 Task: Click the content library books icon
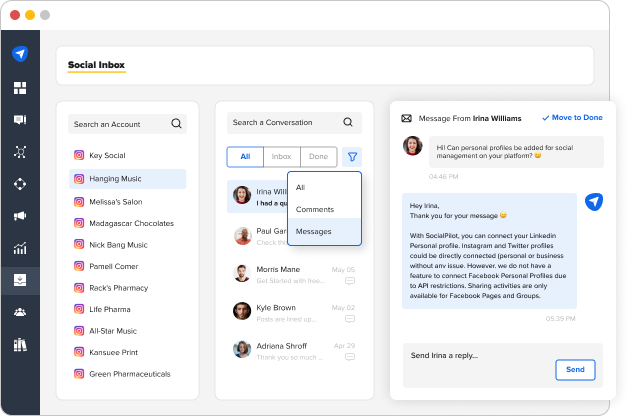point(20,344)
